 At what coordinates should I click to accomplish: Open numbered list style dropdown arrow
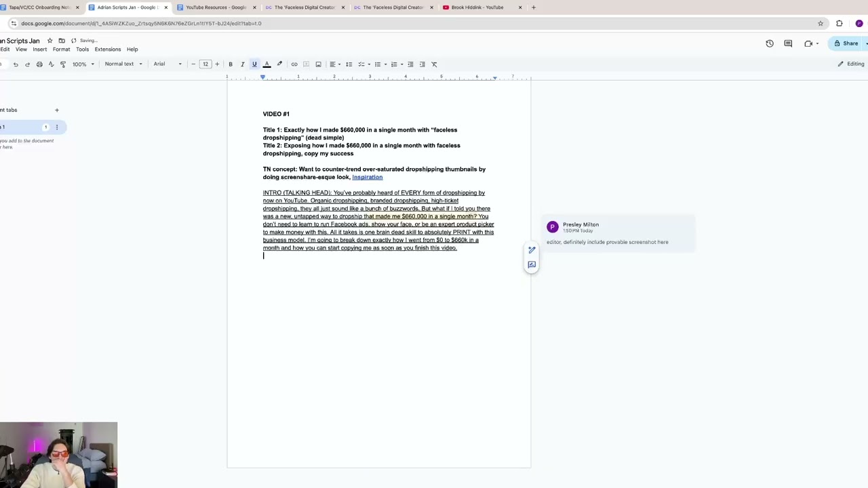click(x=401, y=64)
